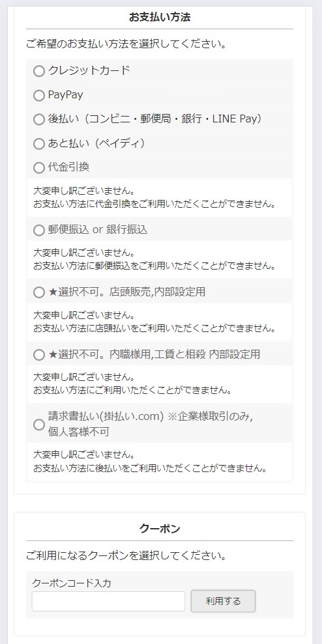Click the 代金引換 unavailable notice text

pyautogui.click(x=154, y=197)
